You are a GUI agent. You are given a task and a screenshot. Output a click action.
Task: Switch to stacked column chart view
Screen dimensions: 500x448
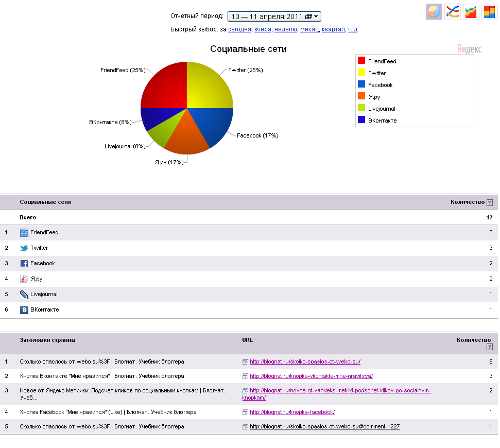489,12
